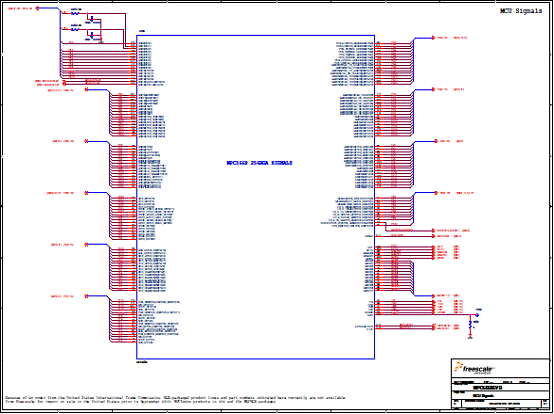Click the "MPC5668 256BGA SIGNALS" chip label
Image resolution: width=554 pixels, height=414 pixels.
(x=259, y=163)
